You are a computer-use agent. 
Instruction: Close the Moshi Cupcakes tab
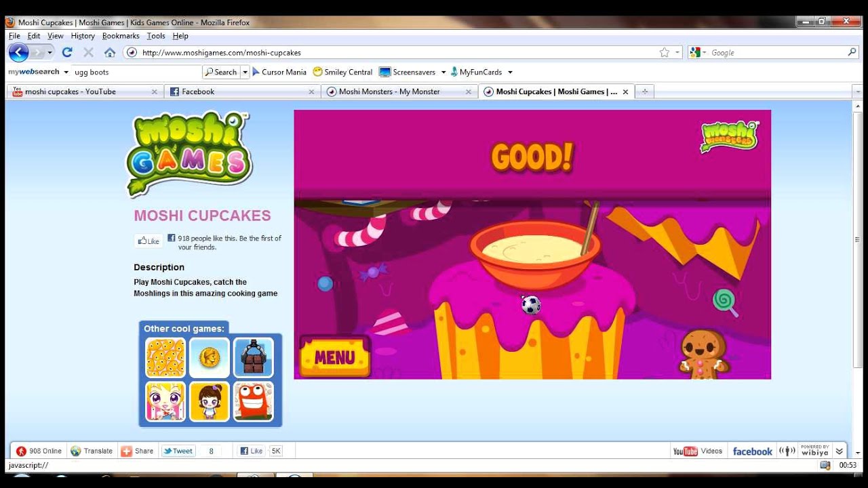pos(625,91)
